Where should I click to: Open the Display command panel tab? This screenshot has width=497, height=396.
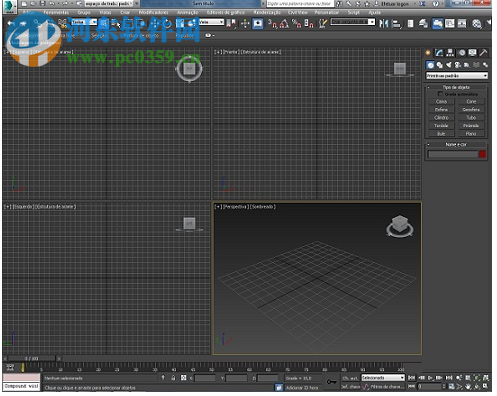[472, 53]
